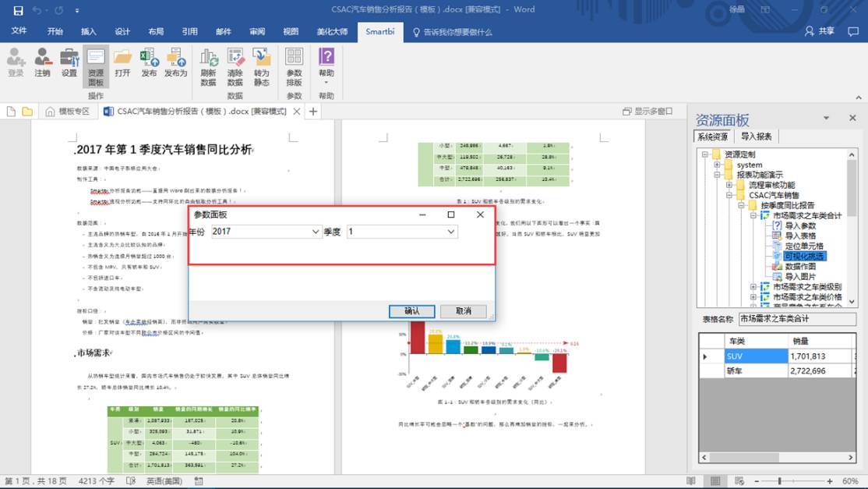Screen dimensions: 868x489
Task: Click macro recording icon in status bar
Action: coord(199,480)
